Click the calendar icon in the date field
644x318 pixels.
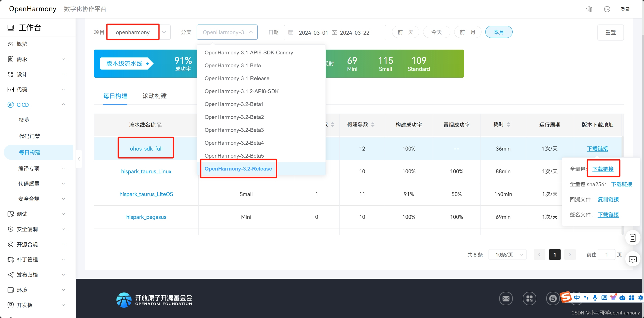[x=290, y=32]
